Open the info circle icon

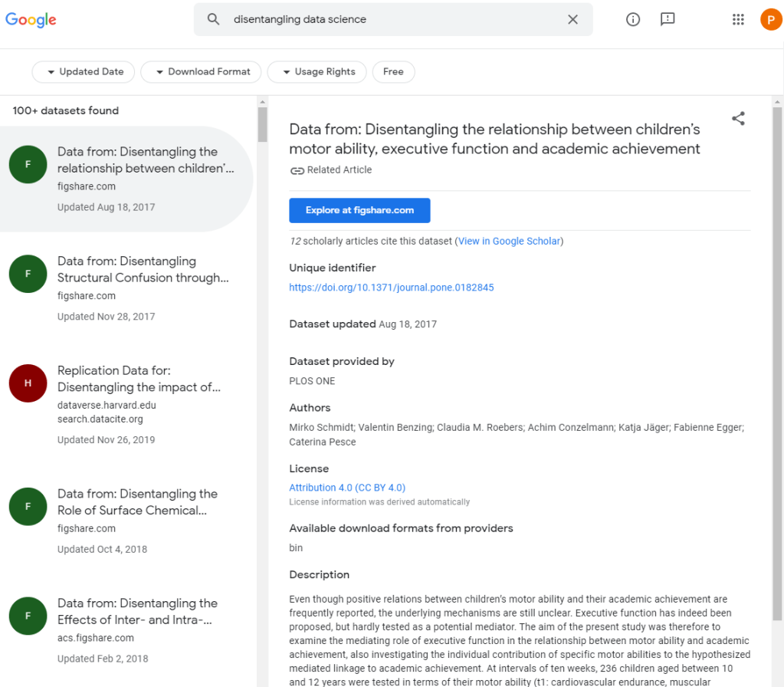click(x=633, y=20)
